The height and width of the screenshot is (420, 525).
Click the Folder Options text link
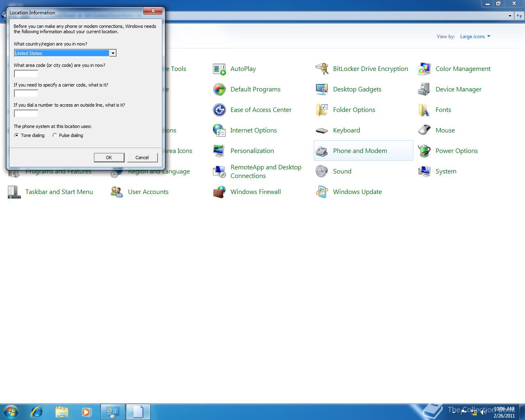tap(354, 110)
